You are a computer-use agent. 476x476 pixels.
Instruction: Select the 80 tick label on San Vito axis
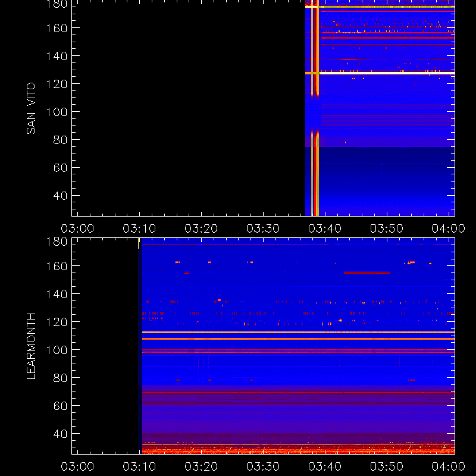pos(60,140)
